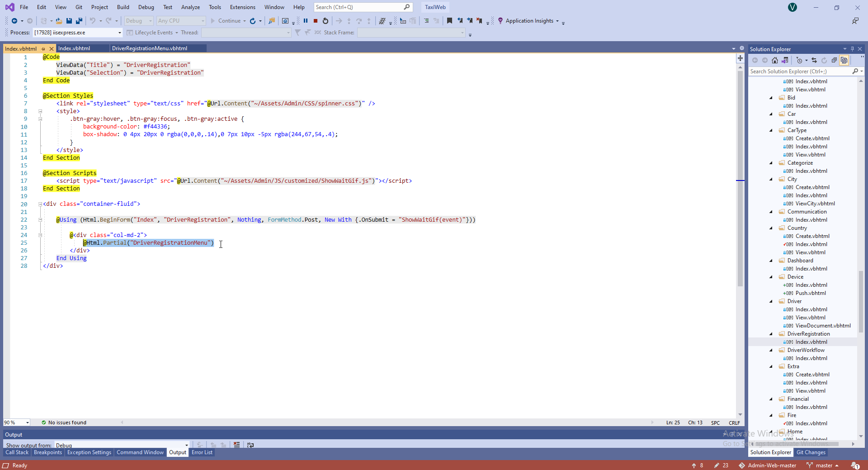Expand the Application Insights dropdown arrow
The width and height of the screenshot is (868, 470).
click(x=557, y=21)
